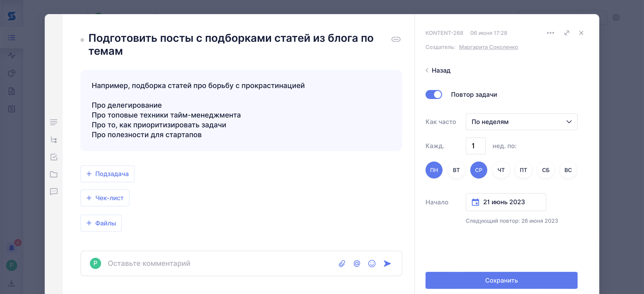Toggle the ЧТ weekday
This screenshot has width=644, height=294.
(501, 170)
